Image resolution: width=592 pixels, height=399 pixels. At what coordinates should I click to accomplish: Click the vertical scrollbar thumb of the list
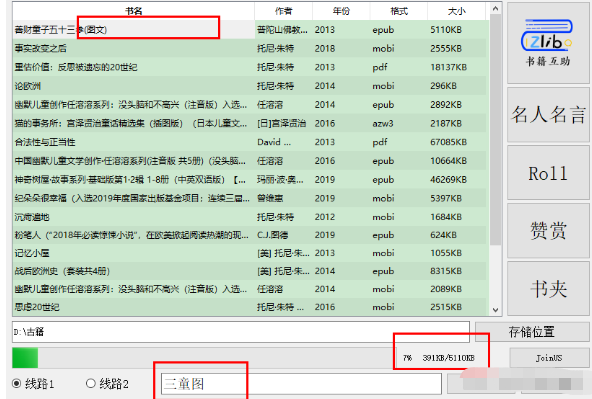coord(496,129)
